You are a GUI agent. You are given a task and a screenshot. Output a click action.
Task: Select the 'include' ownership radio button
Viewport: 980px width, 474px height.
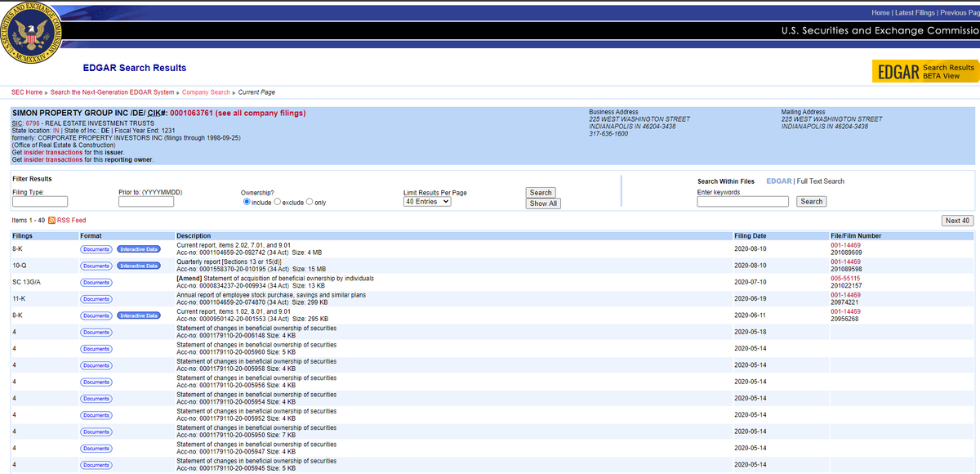coord(247,202)
